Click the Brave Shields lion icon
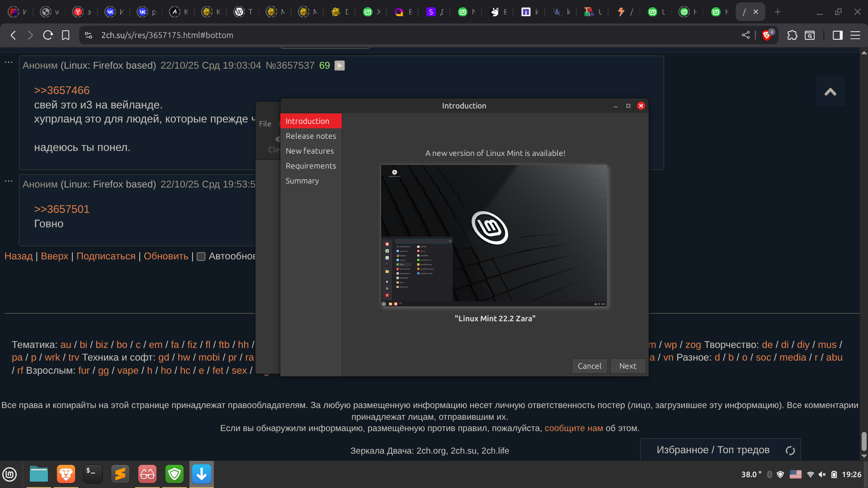This screenshot has width=868, height=488. click(x=767, y=35)
